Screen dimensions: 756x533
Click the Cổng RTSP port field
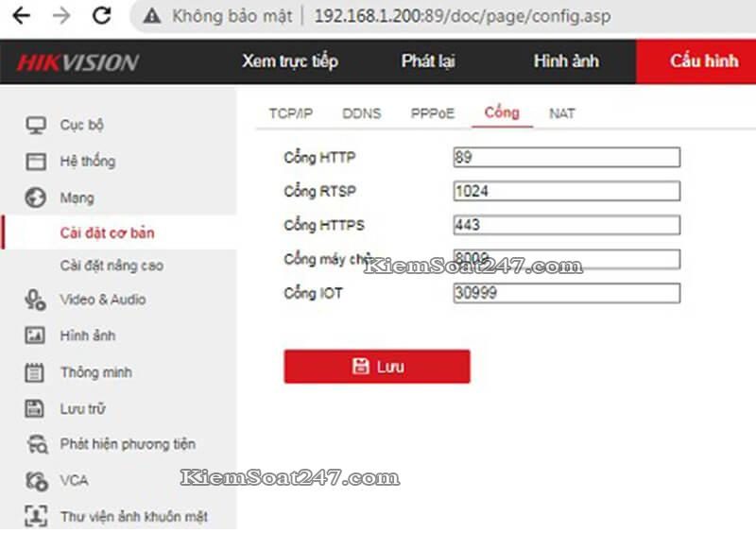(566, 191)
